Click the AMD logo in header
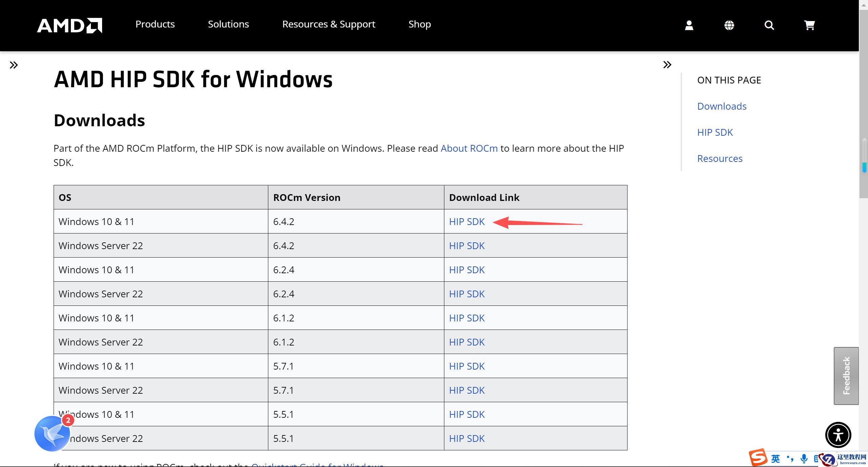 pyautogui.click(x=70, y=25)
